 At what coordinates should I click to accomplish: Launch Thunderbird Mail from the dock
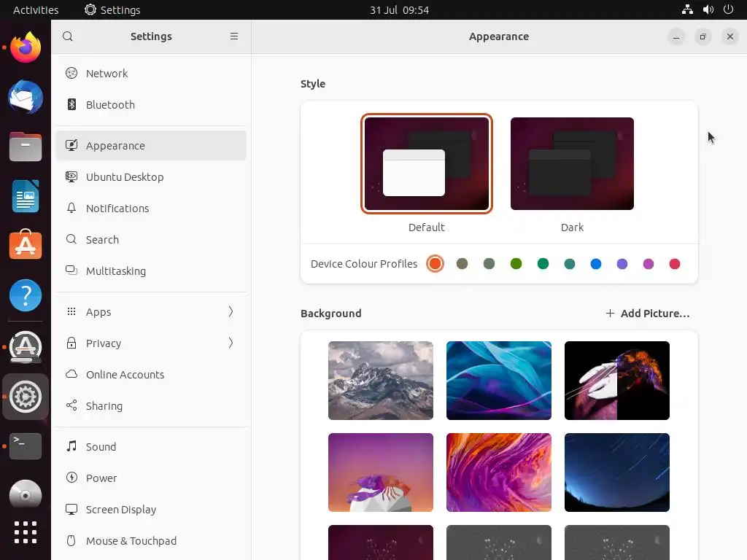point(26,97)
